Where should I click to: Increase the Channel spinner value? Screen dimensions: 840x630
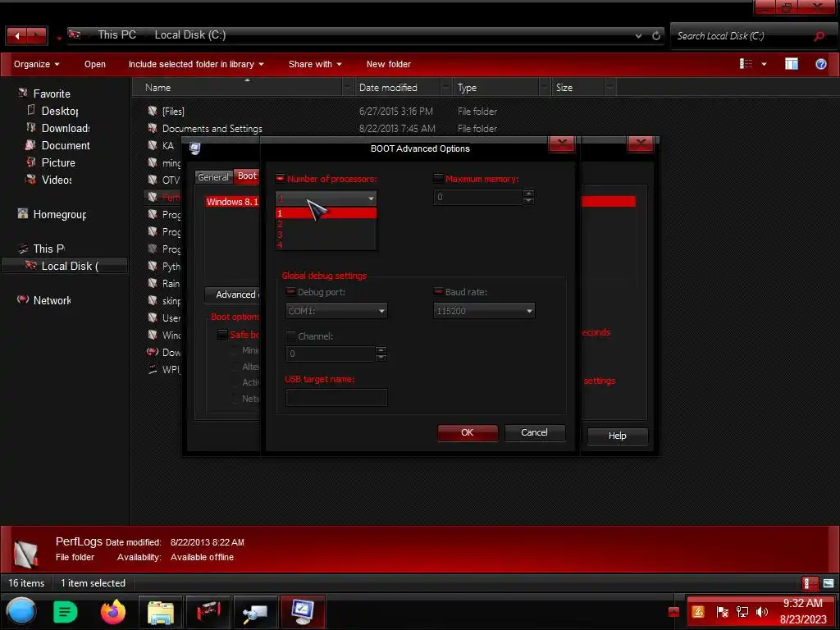(381, 349)
